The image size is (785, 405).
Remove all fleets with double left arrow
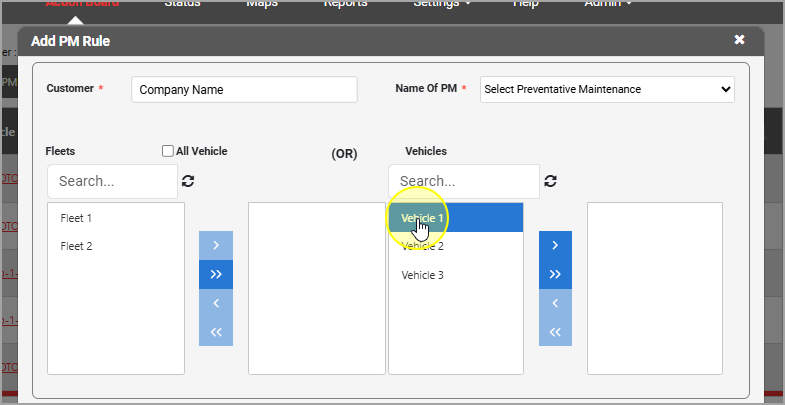[216, 332]
